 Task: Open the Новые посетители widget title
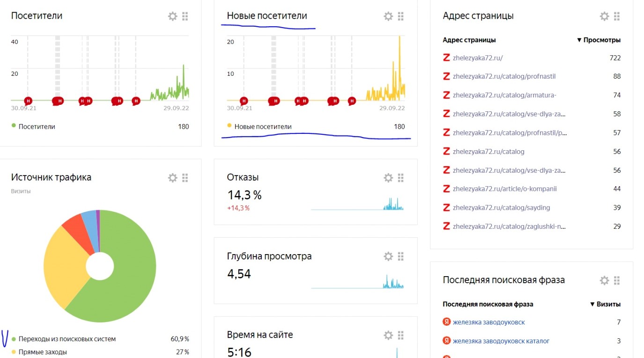tap(267, 16)
